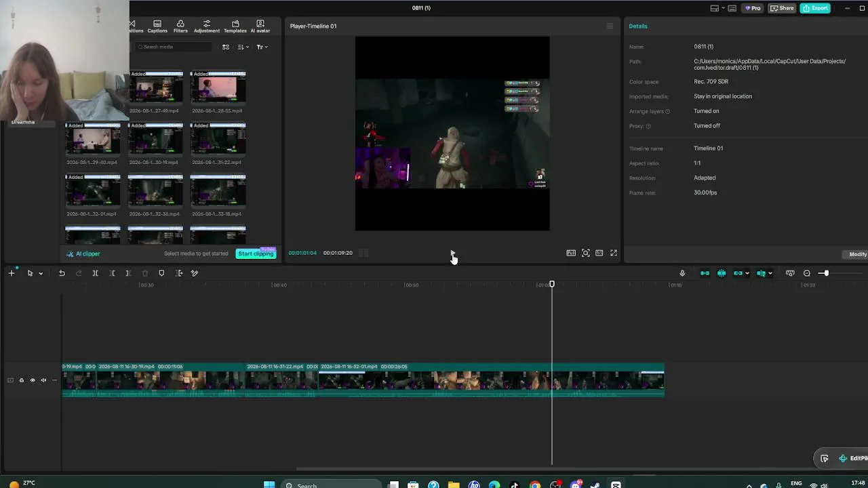The width and height of the screenshot is (868, 488).
Task: Expand the preview axis dropdown arrow
Action: (x=770, y=273)
